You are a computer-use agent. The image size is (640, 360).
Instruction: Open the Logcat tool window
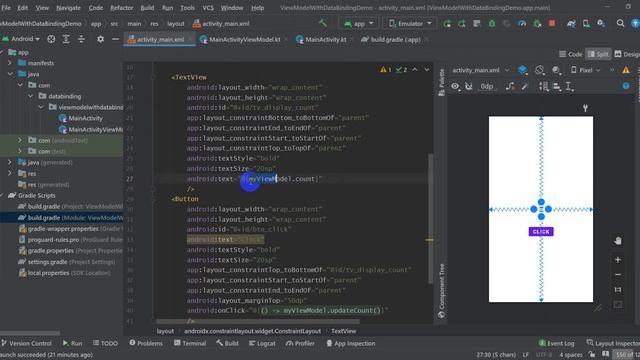coord(262,344)
